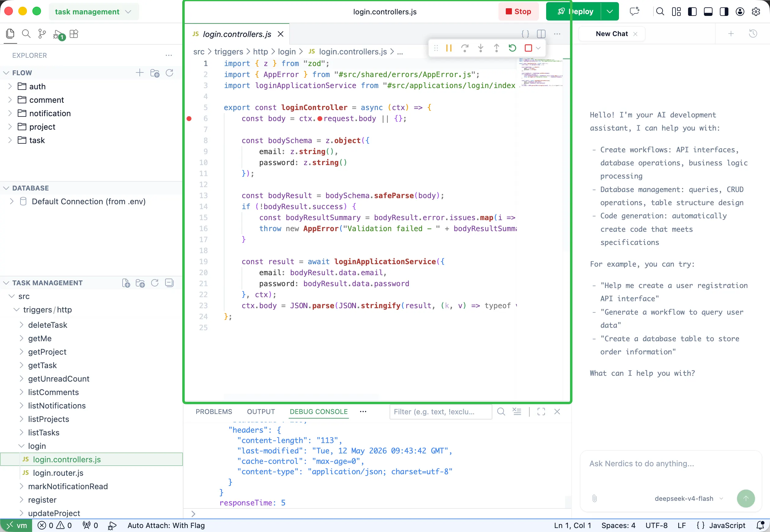770x532 pixels.
Task: Step over in debug toolbar
Action: click(x=465, y=48)
